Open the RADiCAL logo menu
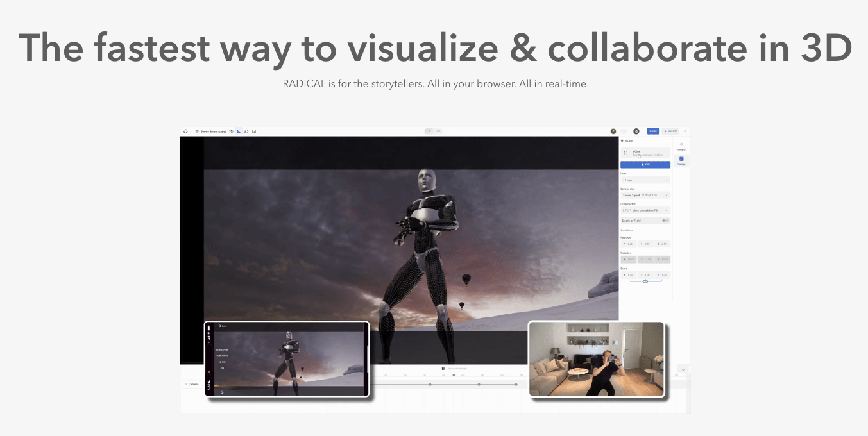The image size is (868, 436). 186,131
